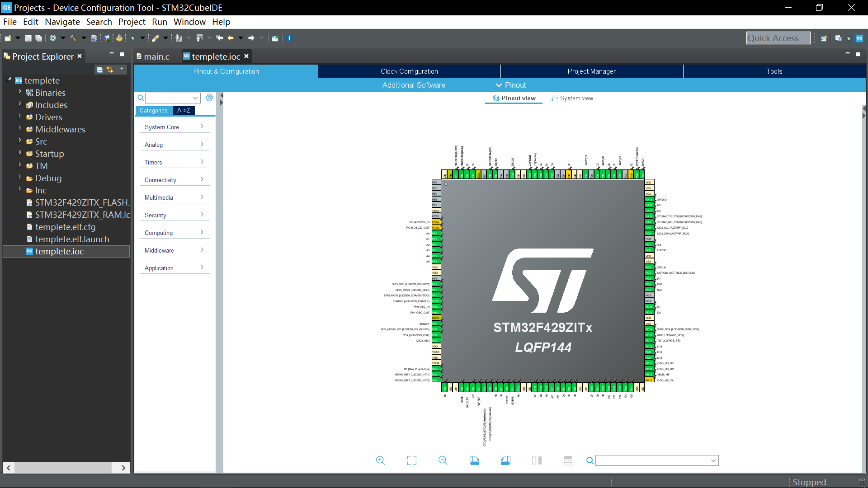Zoom in on the pinout view
Screen dimensions: 868x488
tap(380, 460)
